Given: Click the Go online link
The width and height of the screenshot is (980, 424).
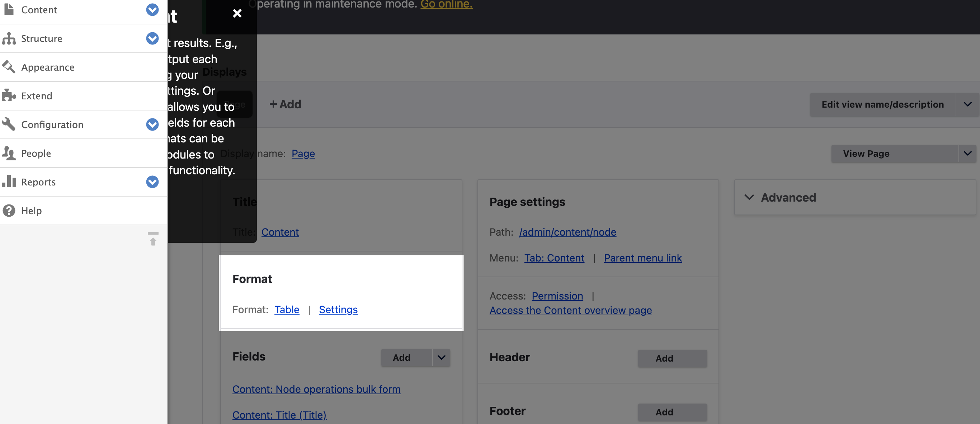Looking at the screenshot, I should click(x=446, y=4).
